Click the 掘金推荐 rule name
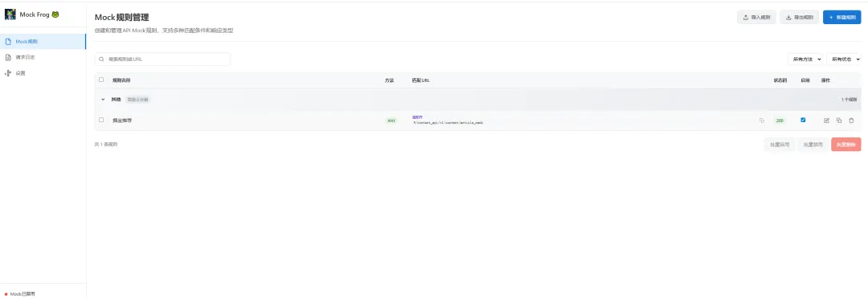868x299 pixels. pyautogui.click(x=122, y=120)
